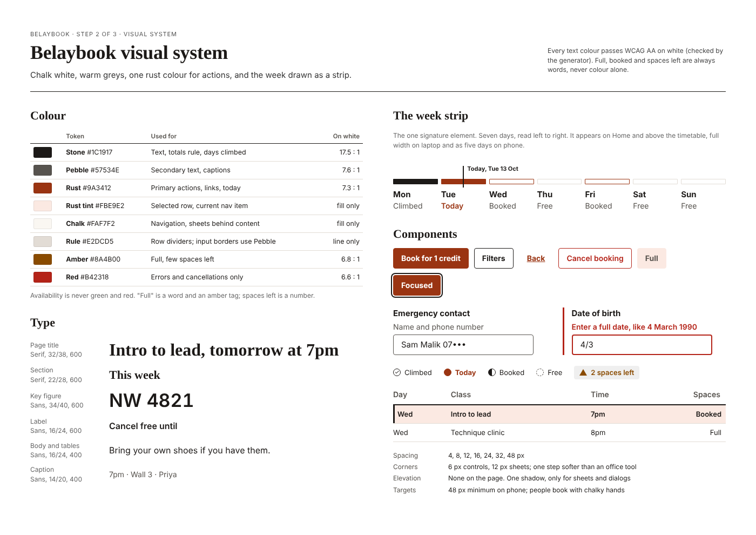Click the Time column header
Screen dimensions: 756x535
(599, 394)
